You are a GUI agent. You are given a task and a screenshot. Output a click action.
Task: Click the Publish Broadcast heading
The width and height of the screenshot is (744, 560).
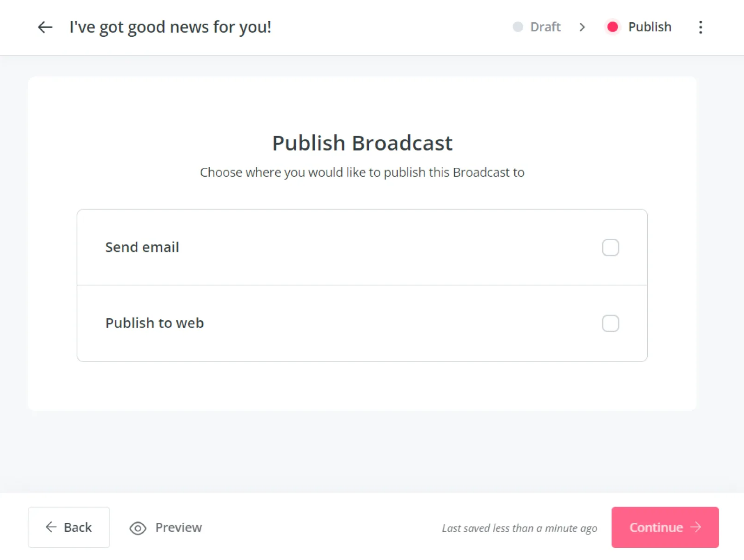click(x=362, y=143)
